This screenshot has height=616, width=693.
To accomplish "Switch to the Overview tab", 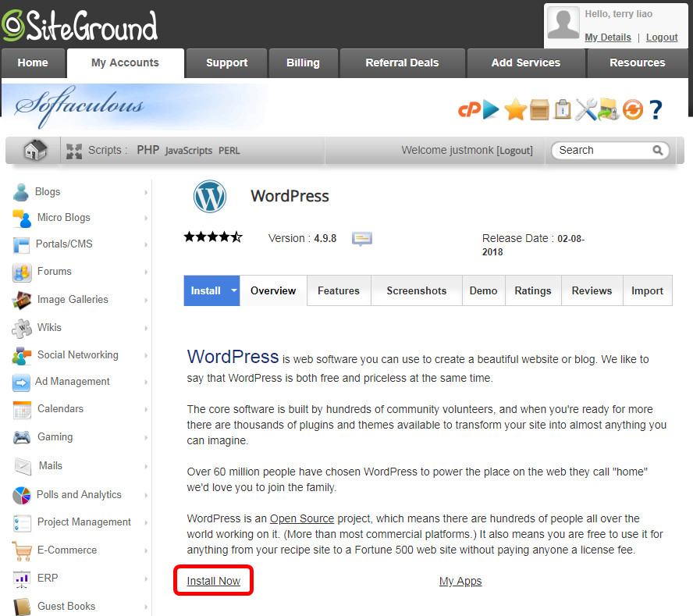I will click(273, 290).
